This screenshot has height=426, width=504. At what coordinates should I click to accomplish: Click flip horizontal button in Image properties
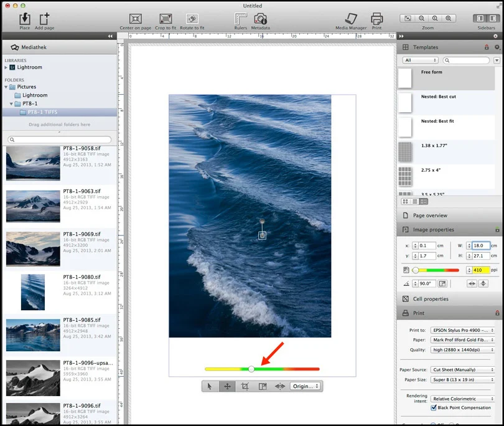point(472,283)
